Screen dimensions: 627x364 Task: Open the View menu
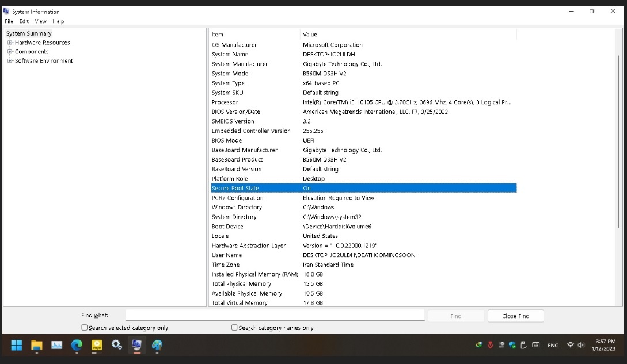(x=40, y=21)
